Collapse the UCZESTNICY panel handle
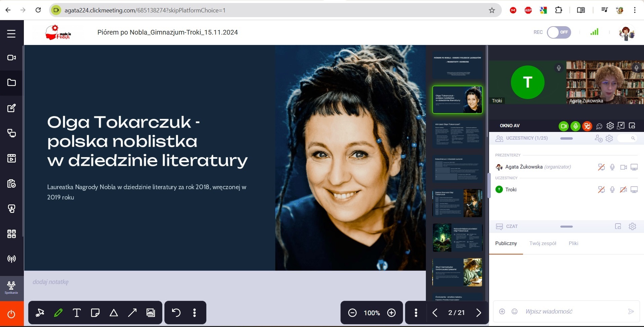Image resolution: width=644 pixels, height=327 pixels. [566, 138]
